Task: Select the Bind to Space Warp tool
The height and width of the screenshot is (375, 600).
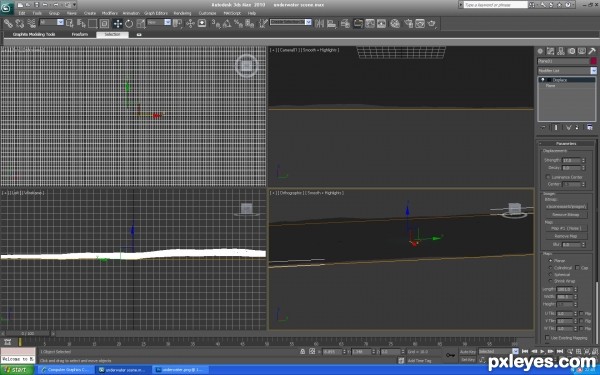Action: tap(32, 24)
